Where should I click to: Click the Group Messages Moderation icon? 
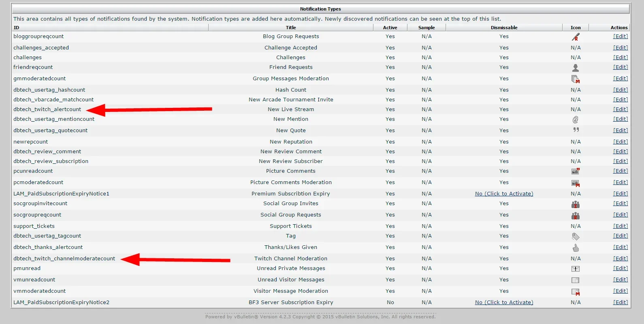pyautogui.click(x=576, y=79)
